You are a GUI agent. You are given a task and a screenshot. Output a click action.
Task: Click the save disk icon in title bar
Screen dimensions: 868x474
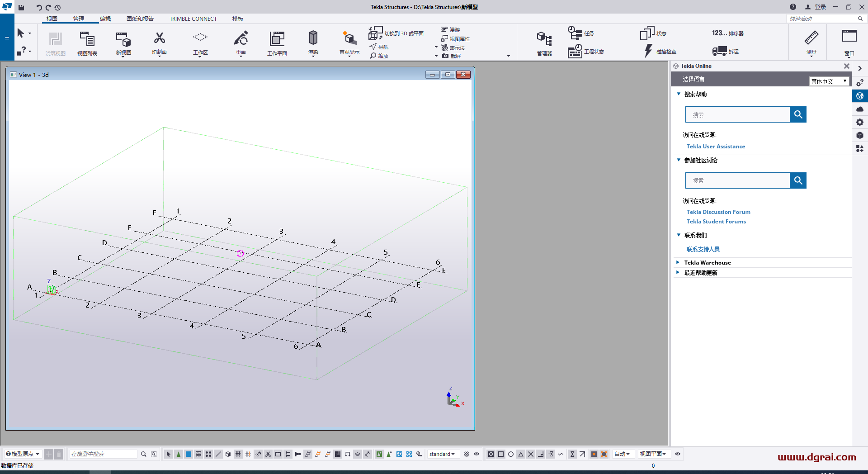21,7
